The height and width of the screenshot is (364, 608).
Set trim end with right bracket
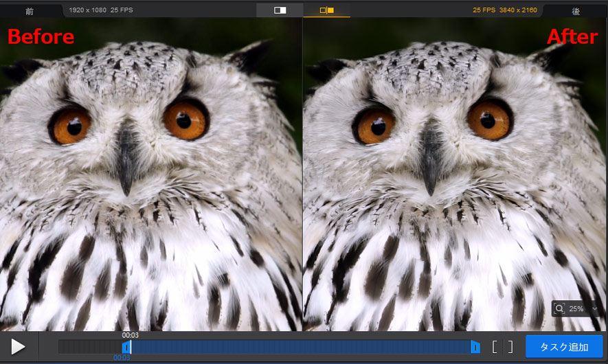tap(510, 347)
